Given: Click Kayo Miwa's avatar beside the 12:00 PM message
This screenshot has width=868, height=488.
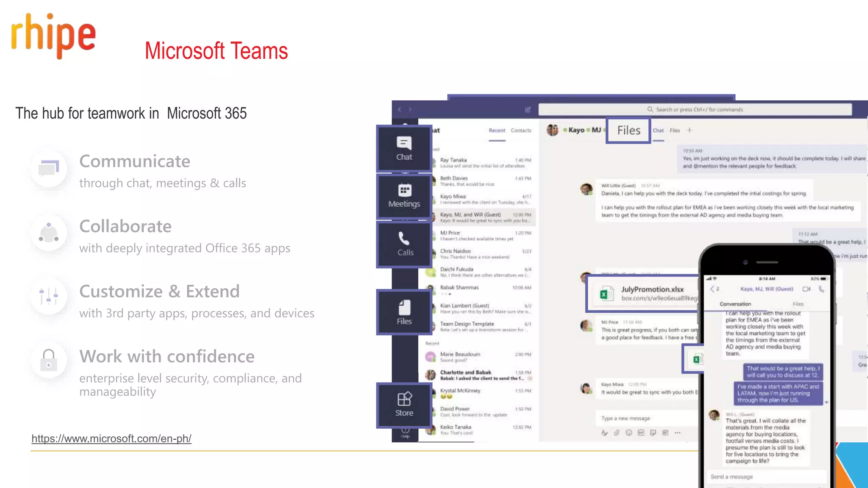Looking at the screenshot, I should point(587,388).
